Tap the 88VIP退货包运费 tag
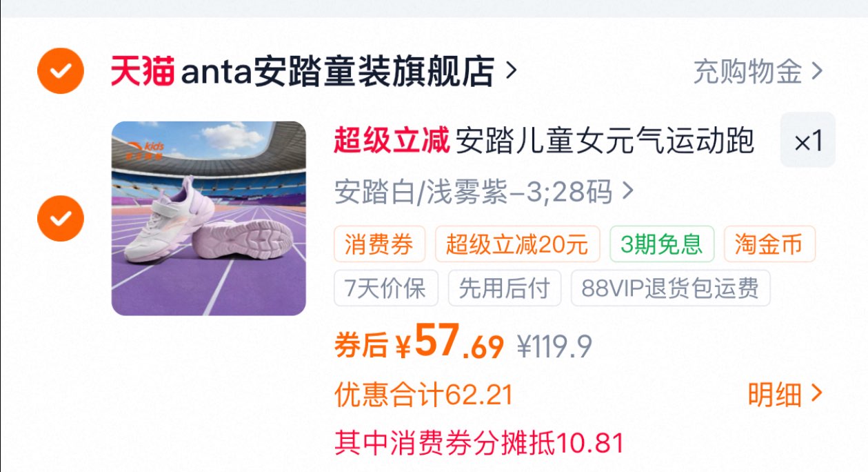The image size is (868, 472). coord(670,288)
